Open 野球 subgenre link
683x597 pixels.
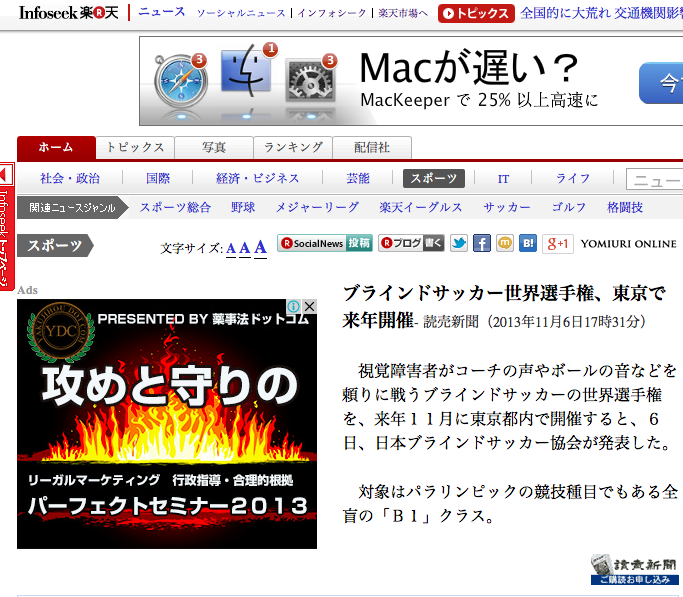pos(243,207)
